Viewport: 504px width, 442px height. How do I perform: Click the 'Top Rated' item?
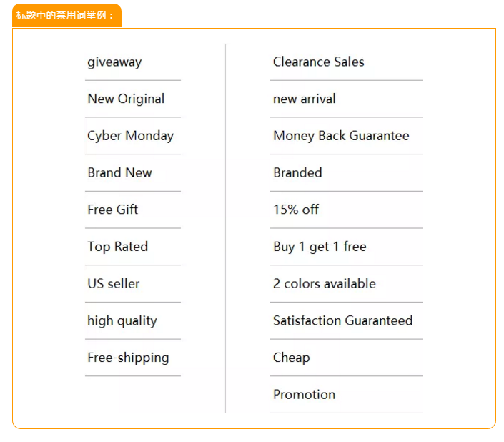118,247
